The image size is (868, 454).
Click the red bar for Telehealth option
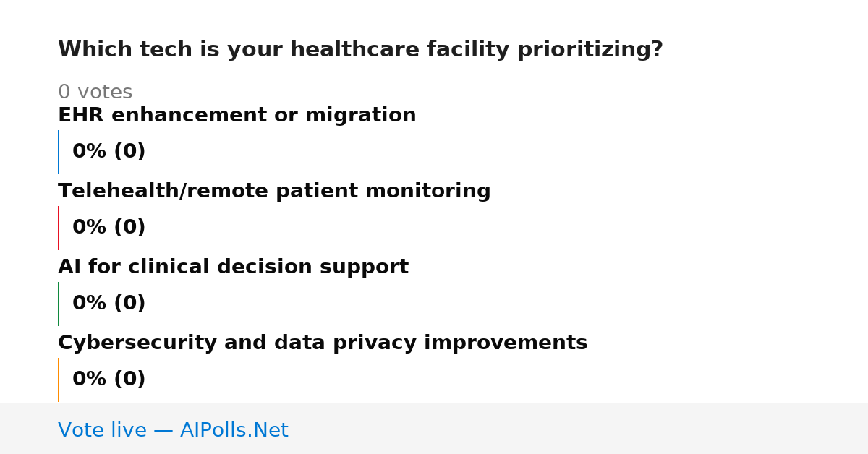[58, 228]
